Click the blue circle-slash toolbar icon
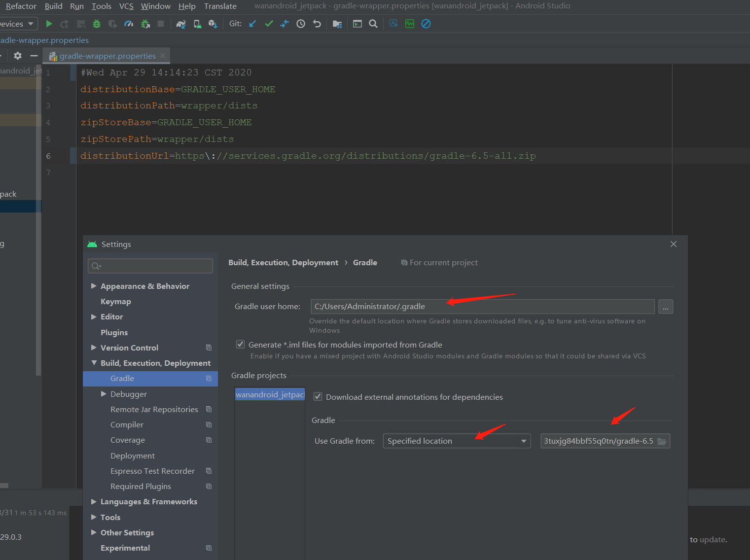 tap(426, 24)
